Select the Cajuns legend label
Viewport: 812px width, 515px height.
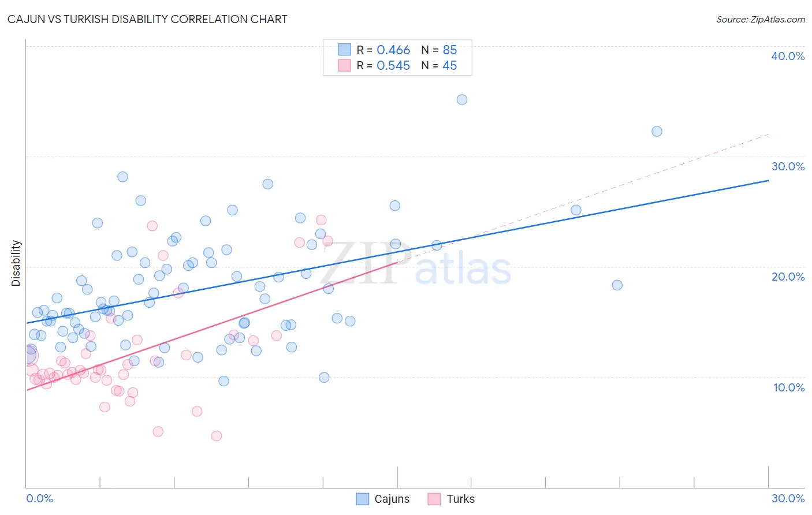coord(392,499)
